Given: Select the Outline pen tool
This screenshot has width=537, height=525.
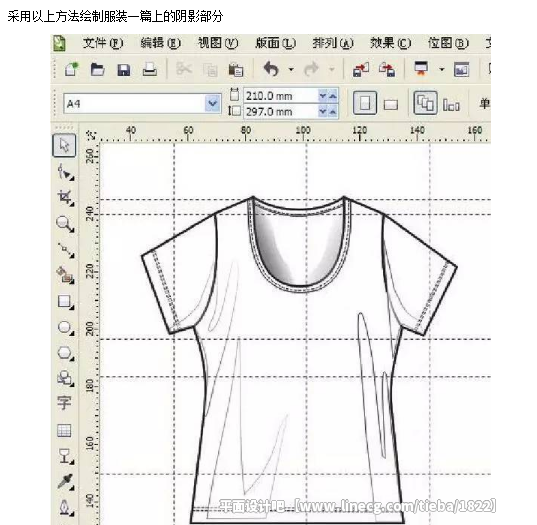Looking at the screenshot, I should click(65, 507).
